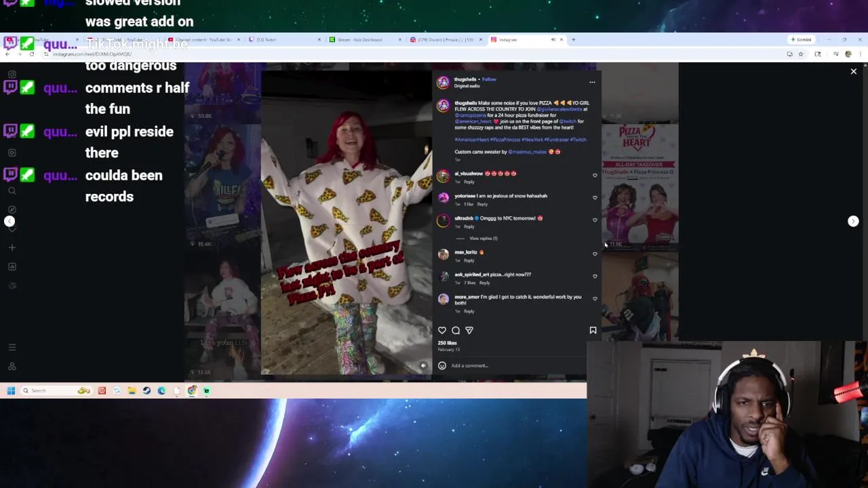
Task: Go to the next post with right arrow
Action: [853, 221]
